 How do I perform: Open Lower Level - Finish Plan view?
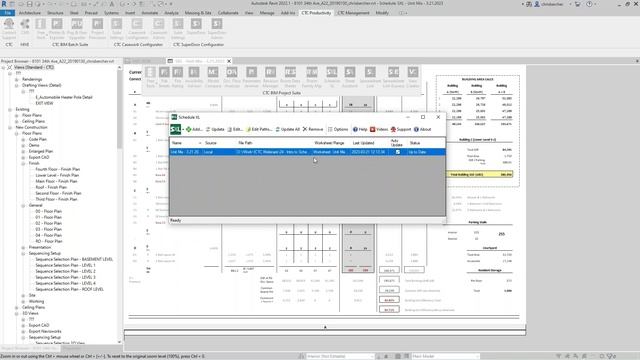(x=57, y=175)
